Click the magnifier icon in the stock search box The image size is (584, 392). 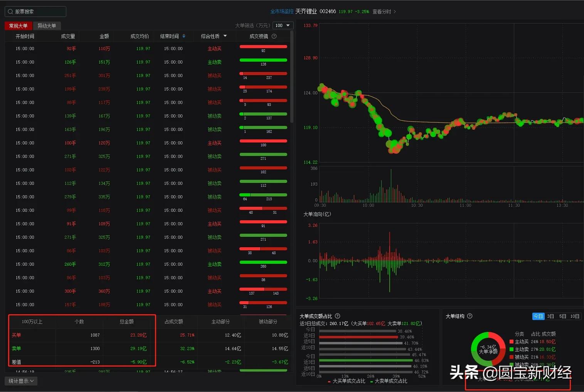(10, 11)
